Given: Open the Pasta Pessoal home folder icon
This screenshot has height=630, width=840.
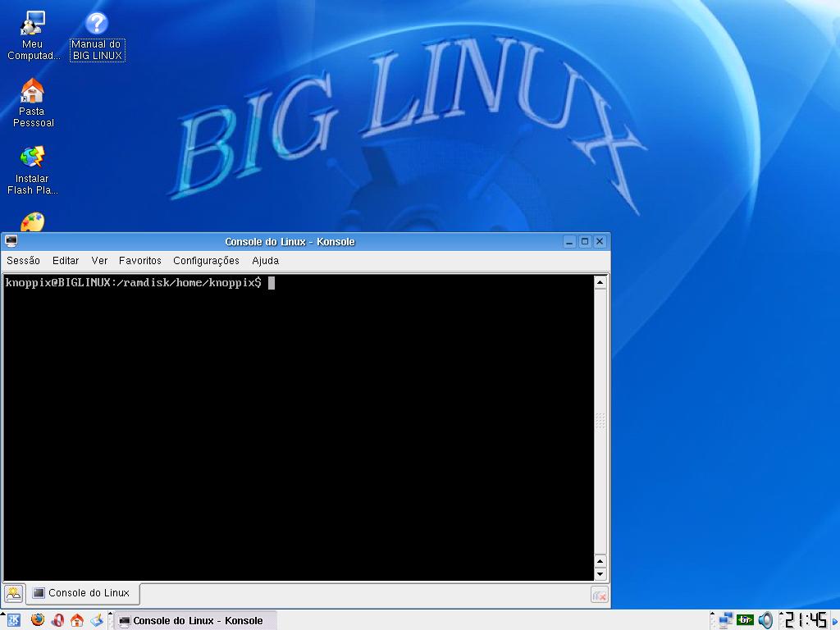Looking at the screenshot, I should [32, 103].
